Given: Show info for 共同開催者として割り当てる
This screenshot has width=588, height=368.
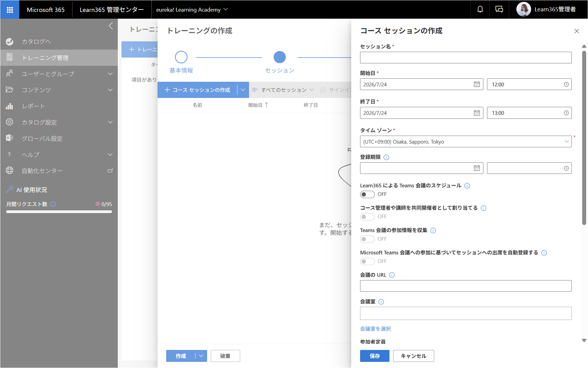Looking at the screenshot, I should coord(483,208).
